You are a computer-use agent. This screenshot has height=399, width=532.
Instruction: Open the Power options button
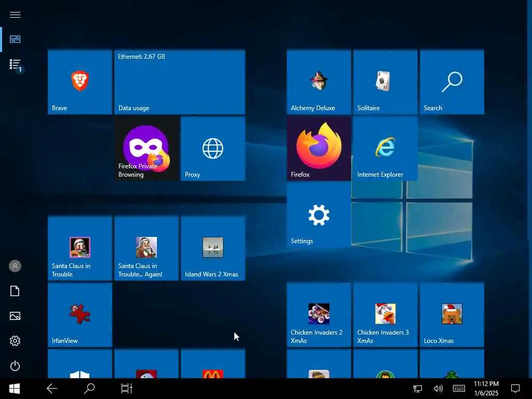click(15, 366)
